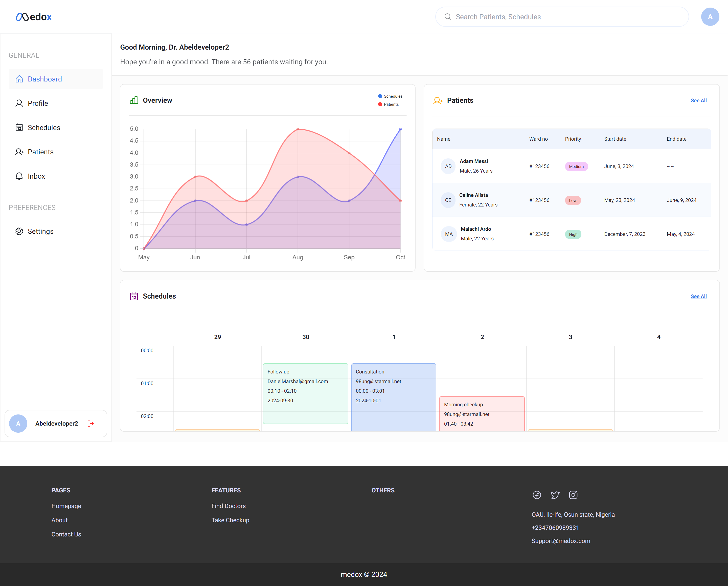The width and height of the screenshot is (728, 586).
Task: Click the Facebook icon in footer
Action: (537, 495)
